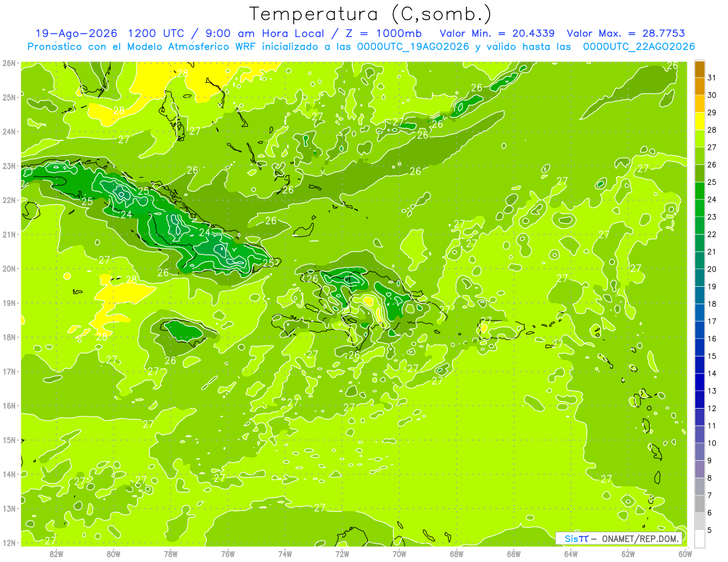728x562 pixels.
Task: Click the longitude axis label '74W'
Action: (x=285, y=554)
